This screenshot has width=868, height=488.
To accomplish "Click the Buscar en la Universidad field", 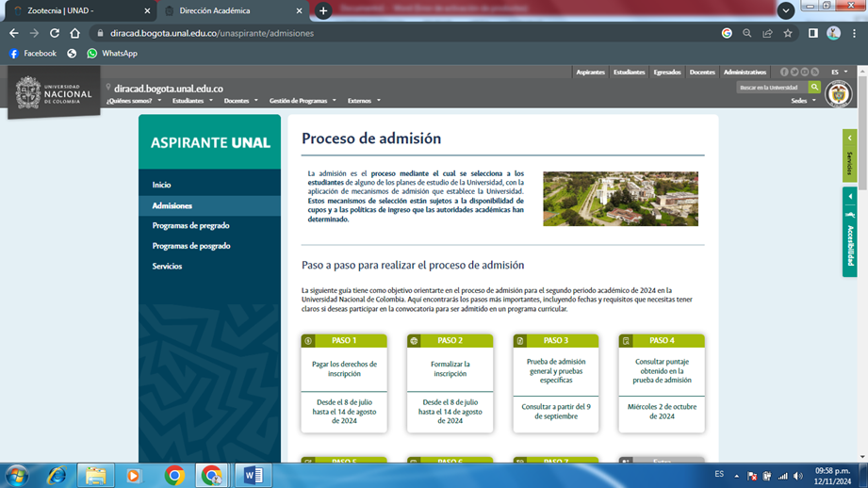I will [x=770, y=88].
